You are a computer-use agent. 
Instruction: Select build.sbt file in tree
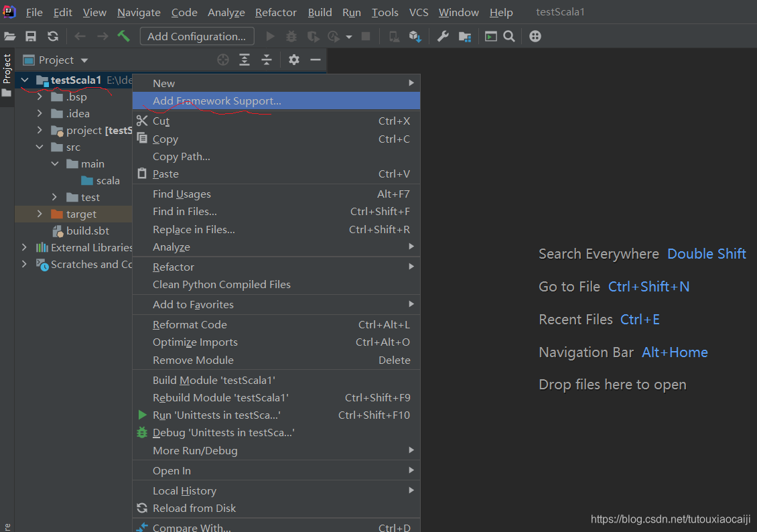click(x=80, y=230)
